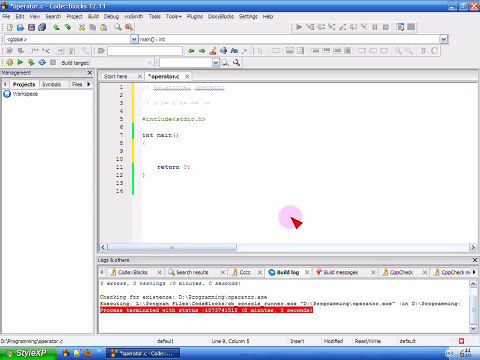Screen dimensions: 480x360
Task: Click the C icon on right toolbar
Action: [x=434, y=51]
